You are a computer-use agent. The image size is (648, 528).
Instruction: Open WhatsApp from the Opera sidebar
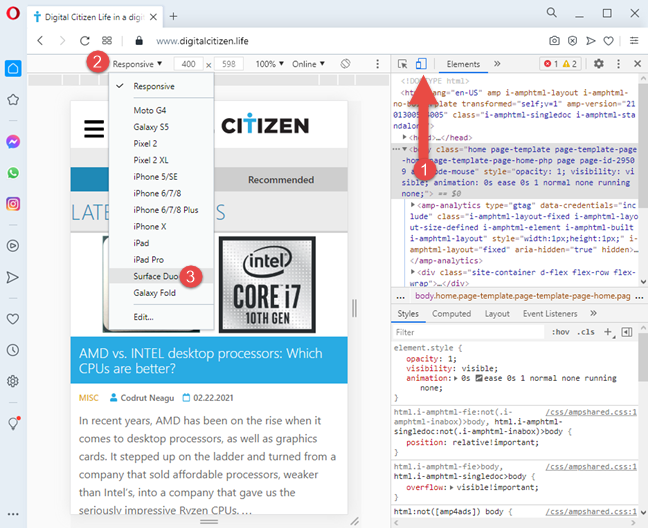click(13, 173)
